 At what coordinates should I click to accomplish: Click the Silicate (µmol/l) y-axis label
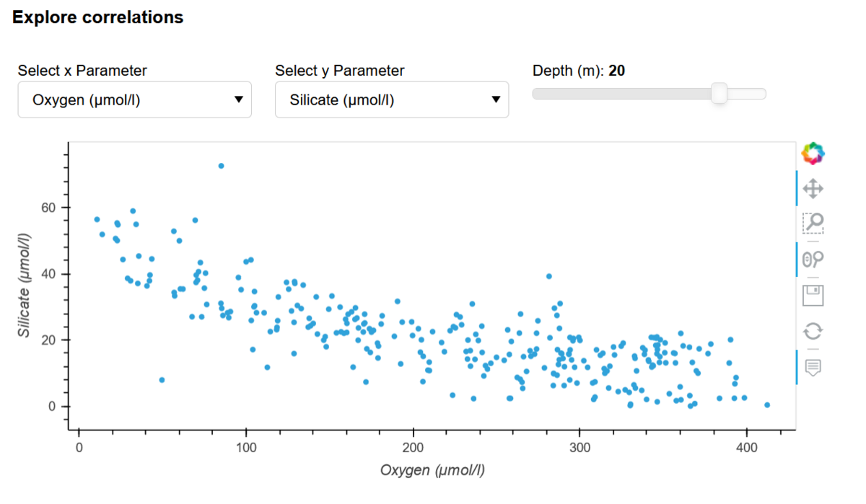coord(25,286)
